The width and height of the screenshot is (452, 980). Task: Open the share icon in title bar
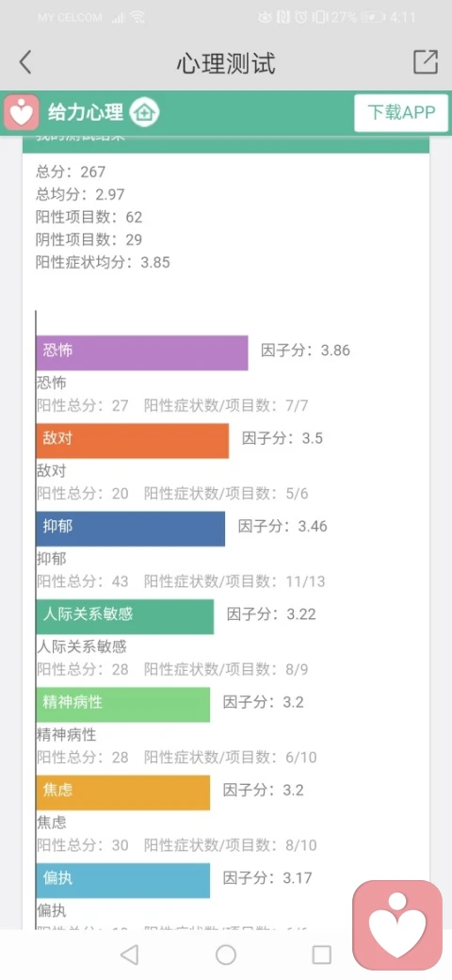pyautogui.click(x=426, y=62)
